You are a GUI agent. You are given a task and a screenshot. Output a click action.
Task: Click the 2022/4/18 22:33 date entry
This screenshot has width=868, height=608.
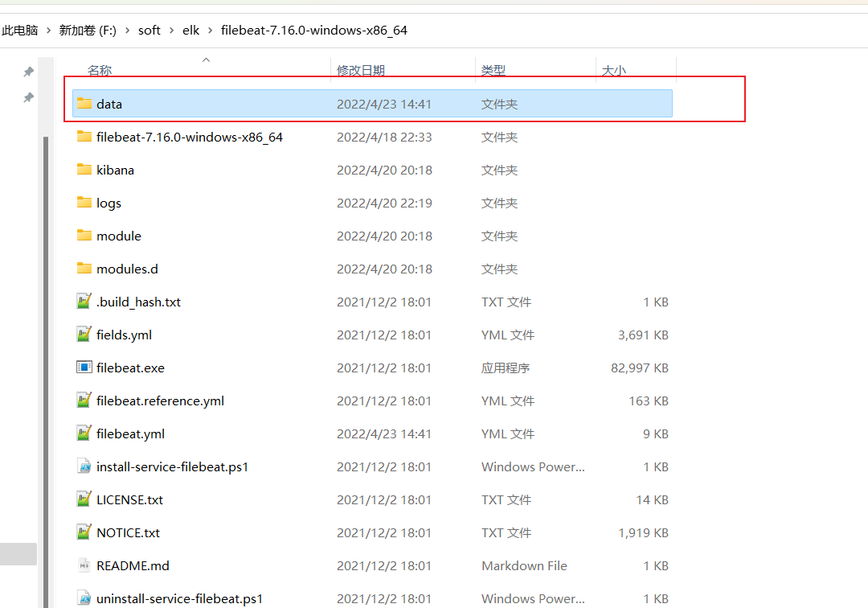[x=384, y=138]
